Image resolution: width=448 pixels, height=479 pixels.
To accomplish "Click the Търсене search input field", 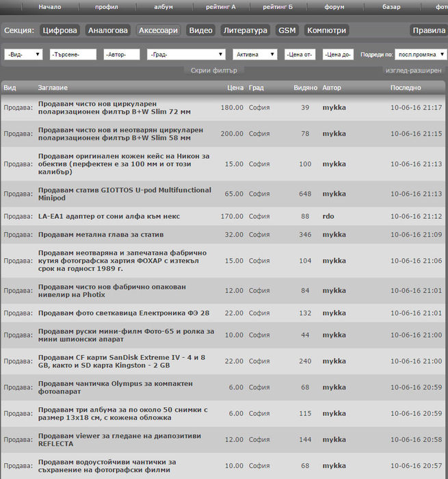I will tap(73, 55).
